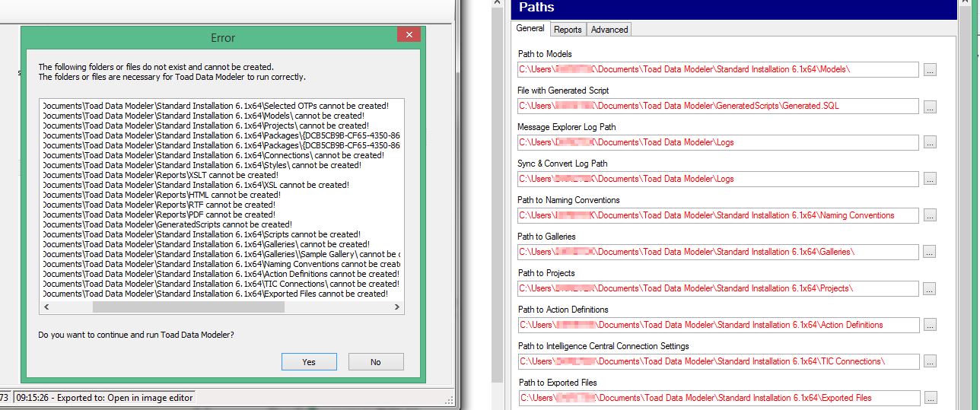Browse for the Path to Models folder
The height and width of the screenshot is (410, 980).
[930, 69]
